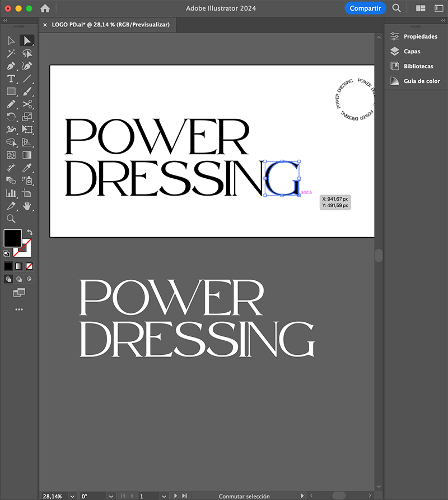This screenshot has height=500, width=448.
Task: Go to the Home screen
Action: tap(45, 8)
